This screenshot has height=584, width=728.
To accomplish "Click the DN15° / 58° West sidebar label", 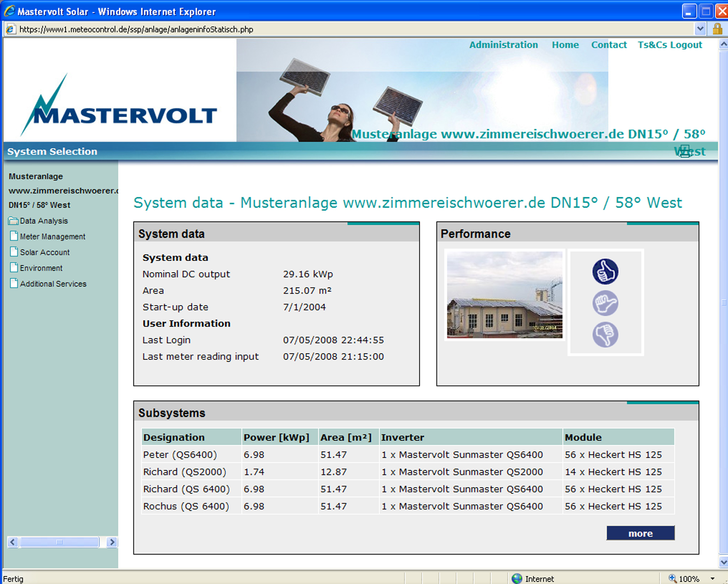I will pos(39,205).
